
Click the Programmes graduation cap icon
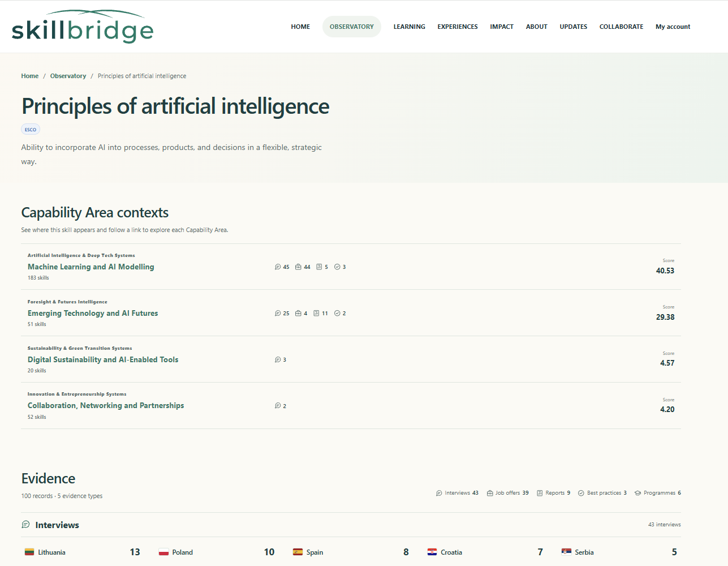point(637,493)
